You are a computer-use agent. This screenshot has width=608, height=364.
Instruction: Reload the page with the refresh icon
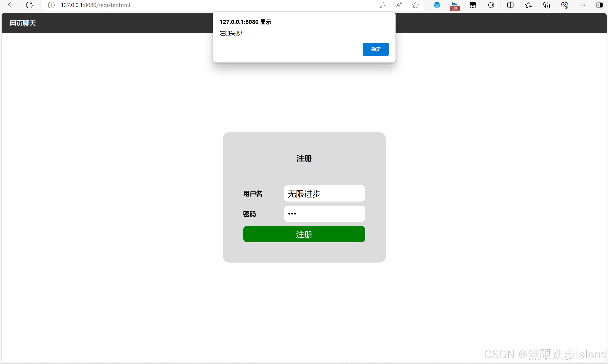(x=29, y=5)
